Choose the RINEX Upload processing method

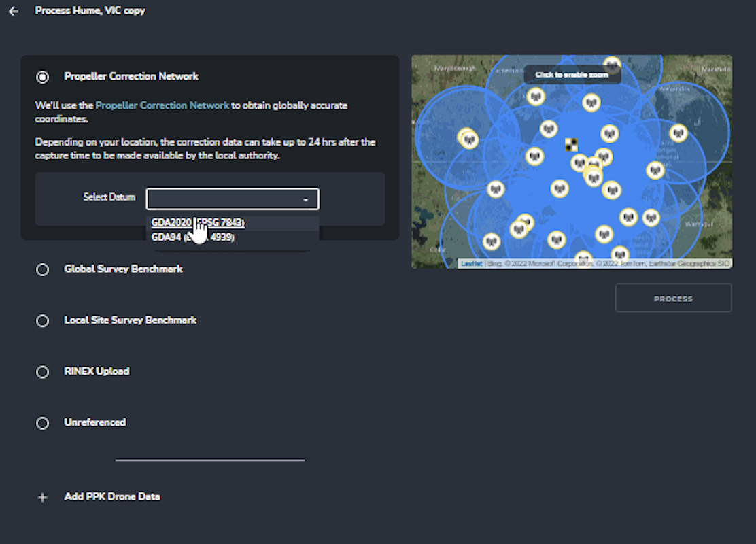click(42, 371)
